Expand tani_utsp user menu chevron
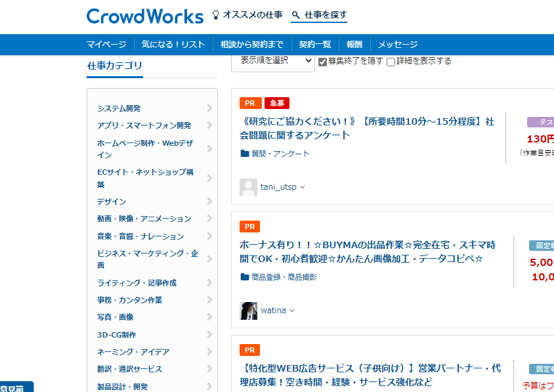Viewport: 554px width, 392px height. 303,187
